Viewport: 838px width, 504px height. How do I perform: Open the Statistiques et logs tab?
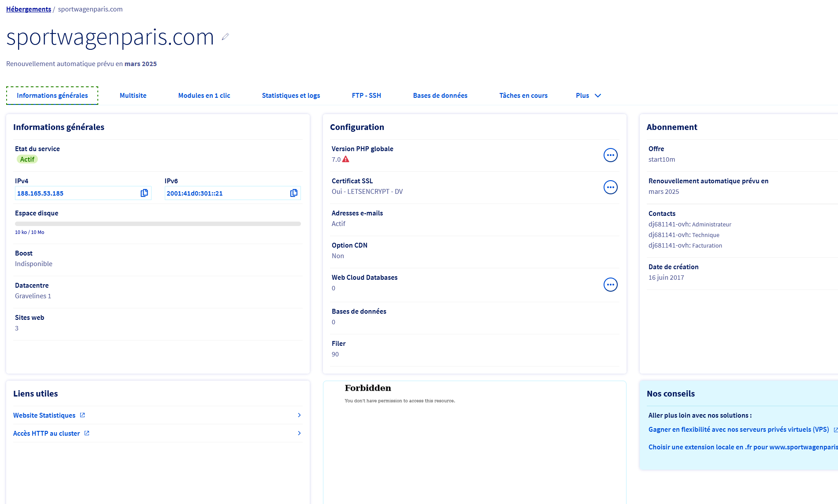click(291, 96)
